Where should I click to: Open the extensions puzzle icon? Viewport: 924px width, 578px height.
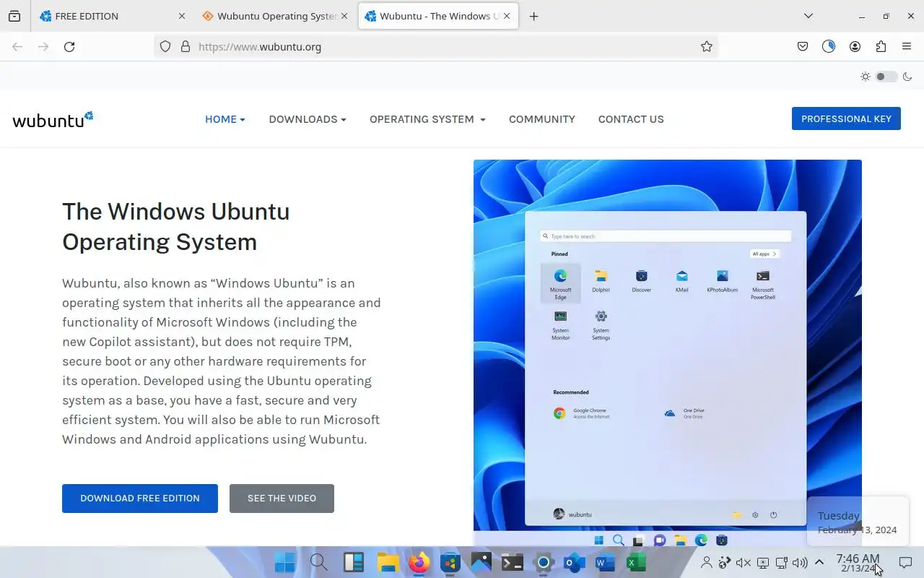point(881,46)
